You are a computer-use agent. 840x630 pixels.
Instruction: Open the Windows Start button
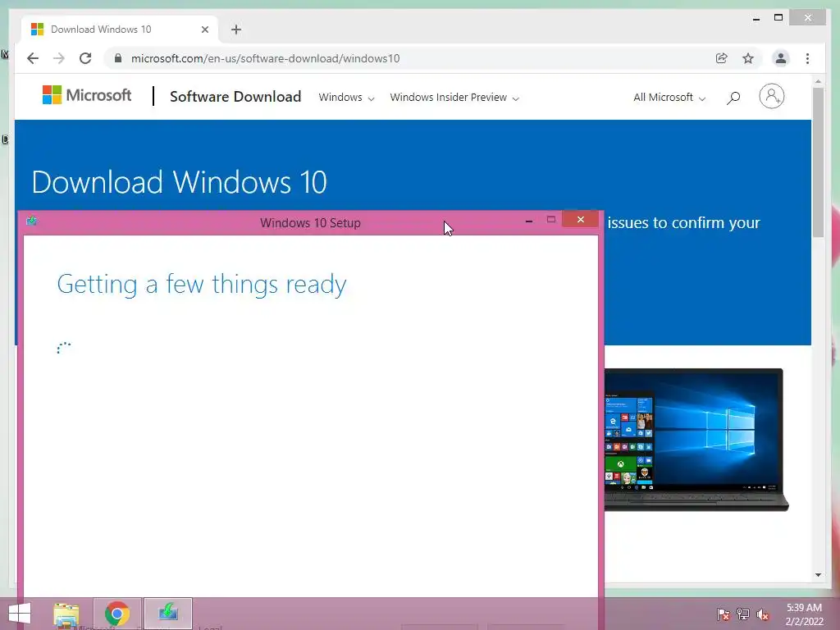[20, 614]
